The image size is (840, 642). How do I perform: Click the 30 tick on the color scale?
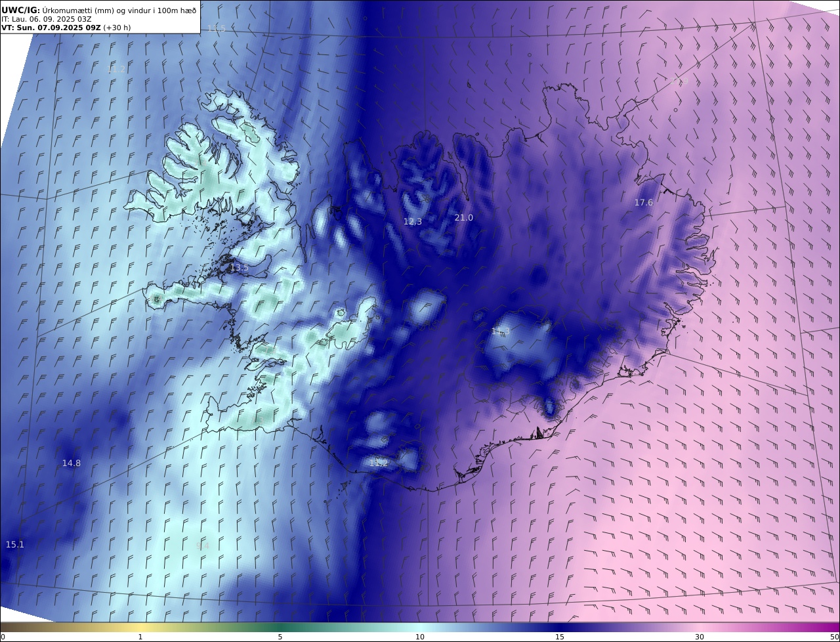[700, 637]
